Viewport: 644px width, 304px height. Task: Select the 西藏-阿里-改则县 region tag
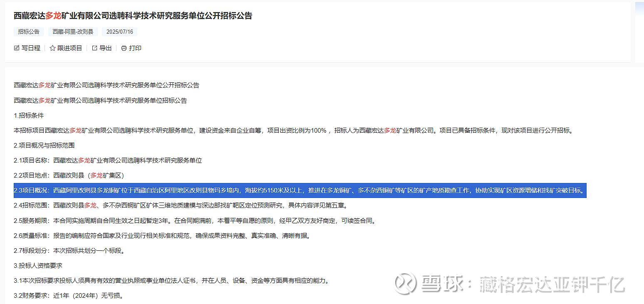73,32
